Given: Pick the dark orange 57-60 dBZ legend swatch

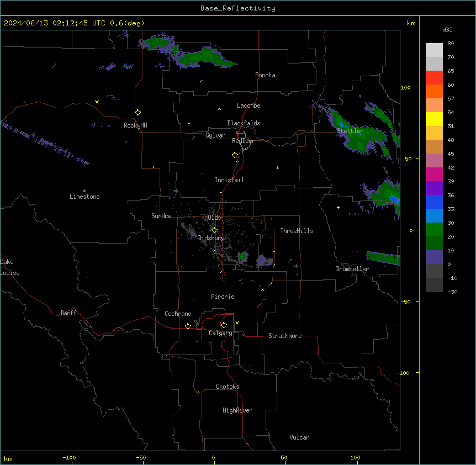Looking at the screenshot, I should 434,91.
